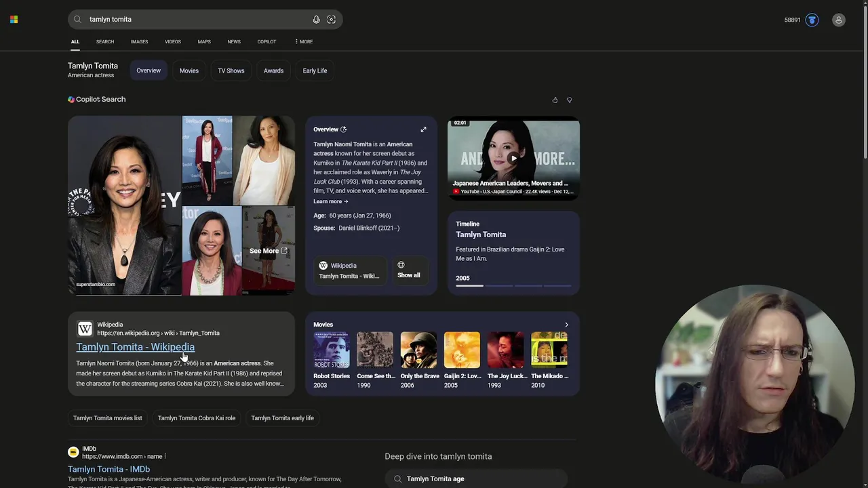868x488 pixels.
Task: Select the Awards pill
Action: click(273, 70)
